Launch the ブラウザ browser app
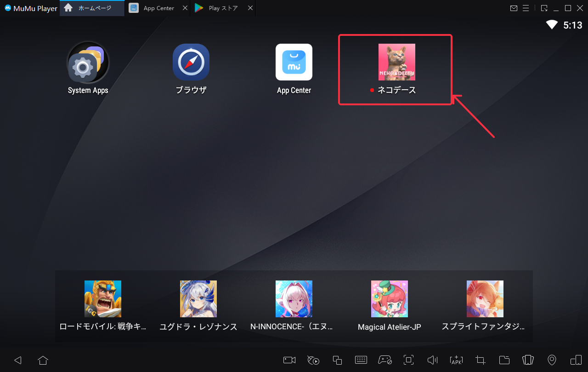The height and width of the screenshot is (372, 588). click(191, 62)
